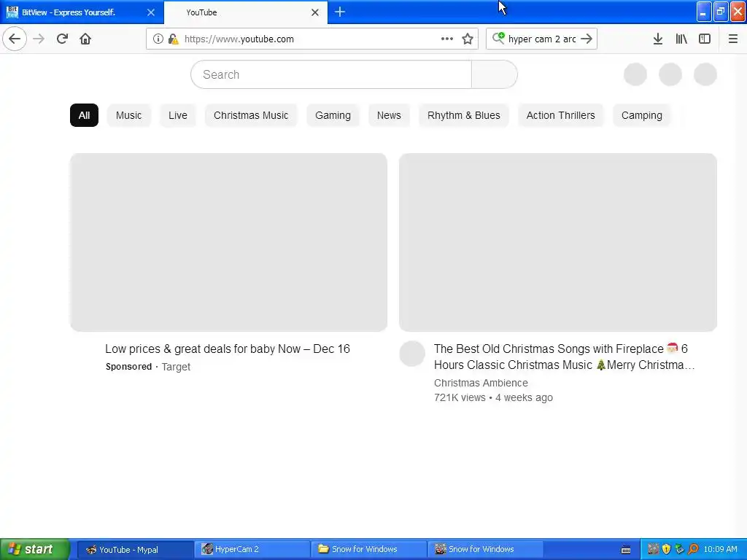
Task: Click the keyboard icon in taskbar
Action: pos(626,550)
